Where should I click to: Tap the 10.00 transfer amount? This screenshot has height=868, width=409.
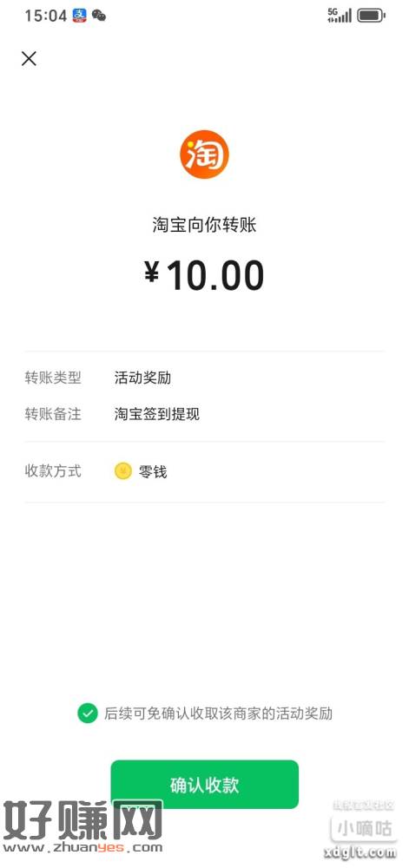point(215,275)
